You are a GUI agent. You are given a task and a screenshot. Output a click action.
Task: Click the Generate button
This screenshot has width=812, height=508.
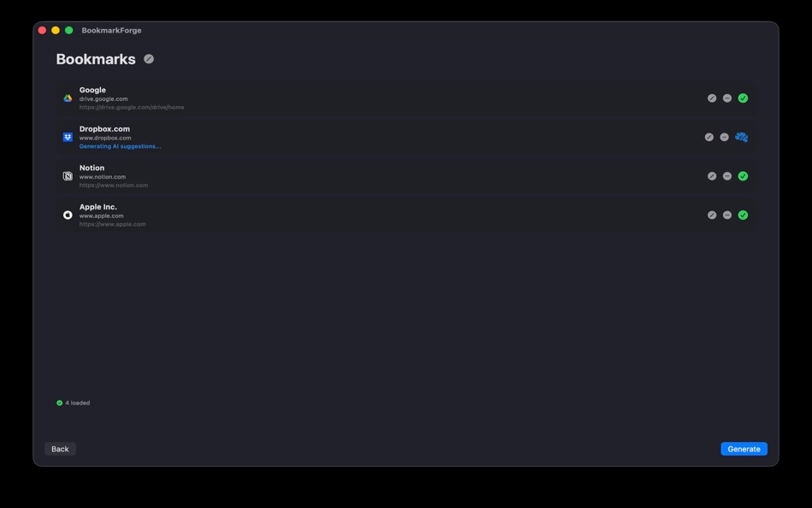744,448
